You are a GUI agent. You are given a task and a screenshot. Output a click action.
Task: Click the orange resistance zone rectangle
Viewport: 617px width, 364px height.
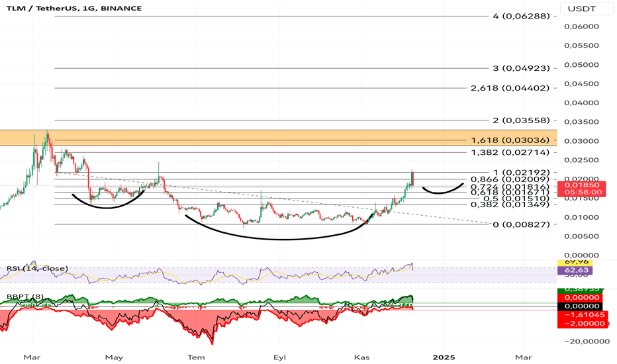[x=278, y=138]
